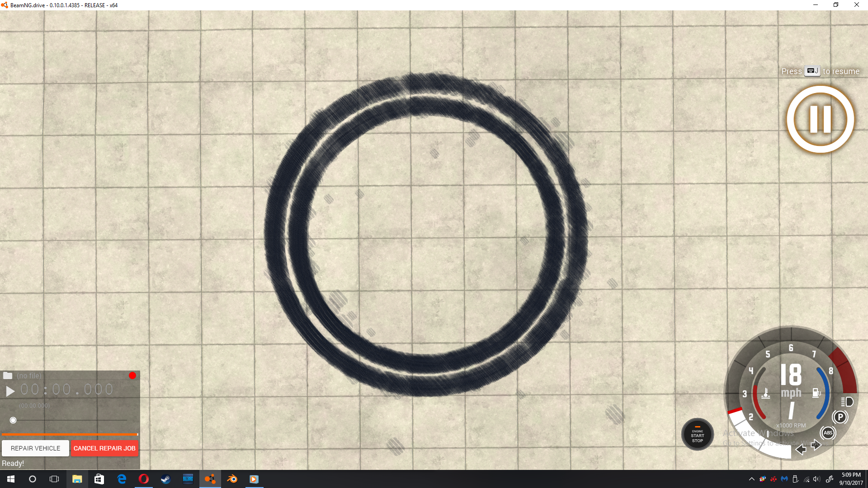Open the Microsoft Store taskbar icon
This screenshot has height=488, width=868.
[x=99, y=479]
